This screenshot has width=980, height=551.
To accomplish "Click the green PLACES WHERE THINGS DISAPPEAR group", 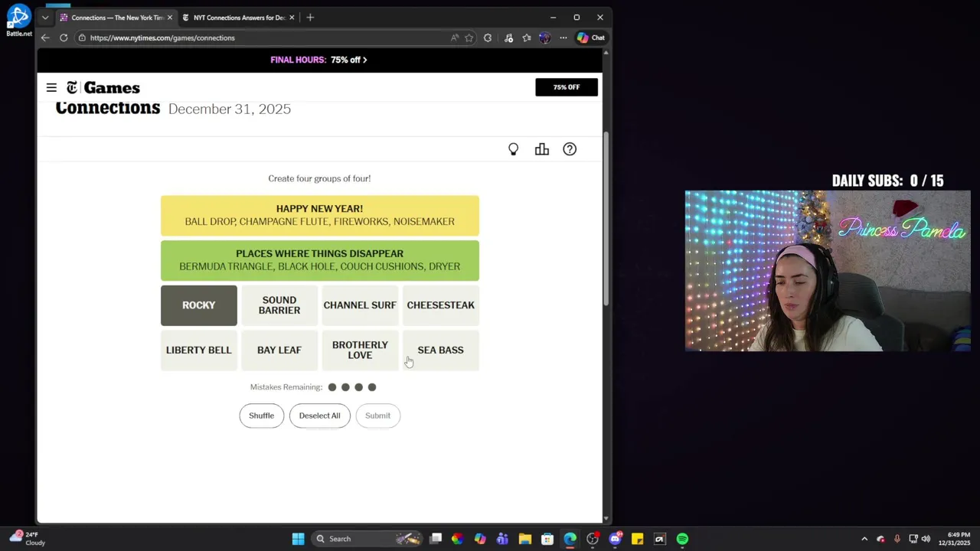I will click(x=320, y=260).
